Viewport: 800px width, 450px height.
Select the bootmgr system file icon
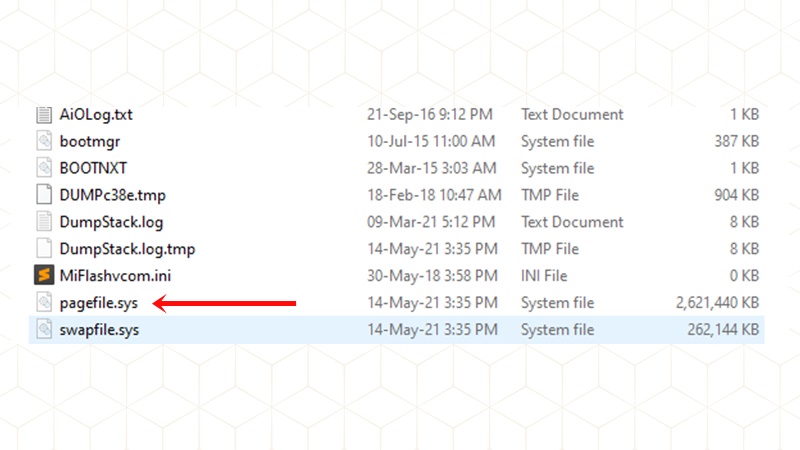click(x=43, y=141)
